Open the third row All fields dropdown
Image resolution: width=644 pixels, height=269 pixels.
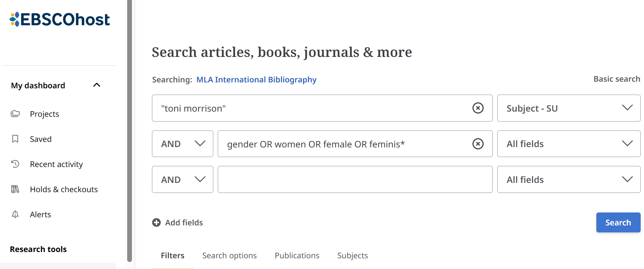coord(569,179)
